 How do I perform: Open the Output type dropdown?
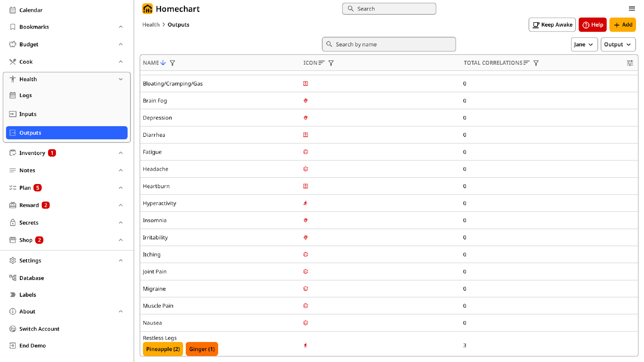tap(618, 44)
